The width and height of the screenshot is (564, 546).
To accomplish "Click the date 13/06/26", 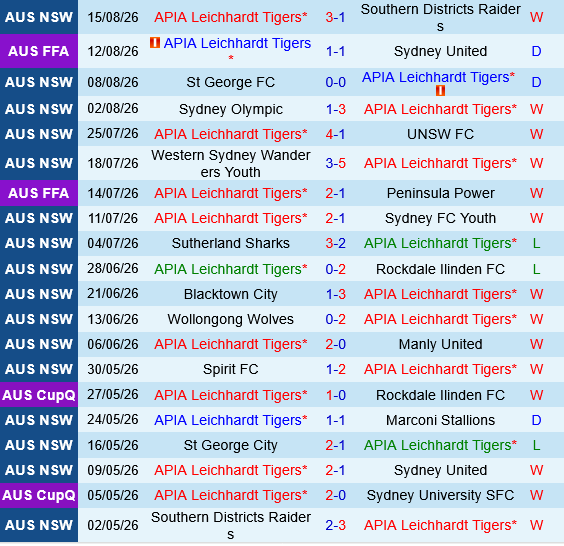I will coord(113,319).
